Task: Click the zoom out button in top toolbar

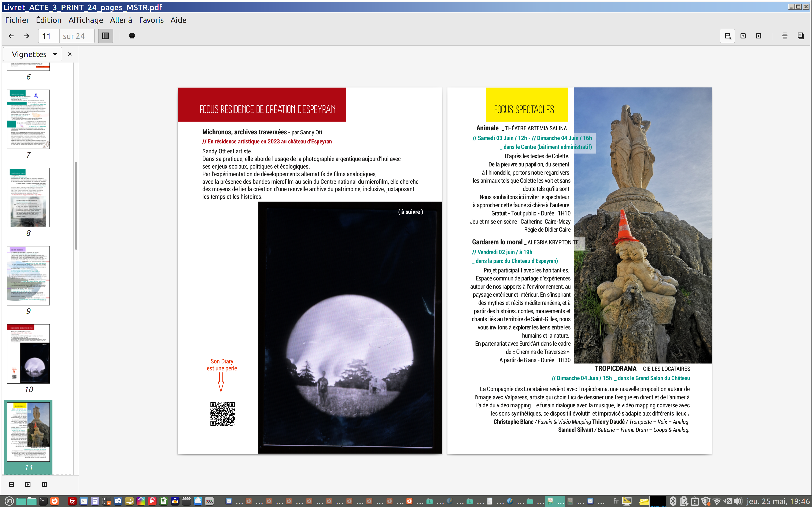Action: 727,36
